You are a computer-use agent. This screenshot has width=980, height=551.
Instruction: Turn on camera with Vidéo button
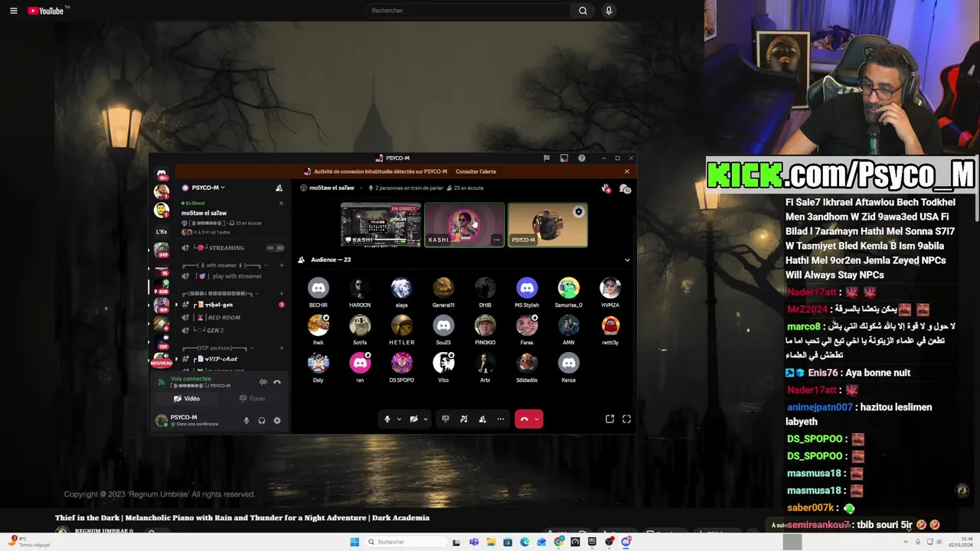(187, 399)
